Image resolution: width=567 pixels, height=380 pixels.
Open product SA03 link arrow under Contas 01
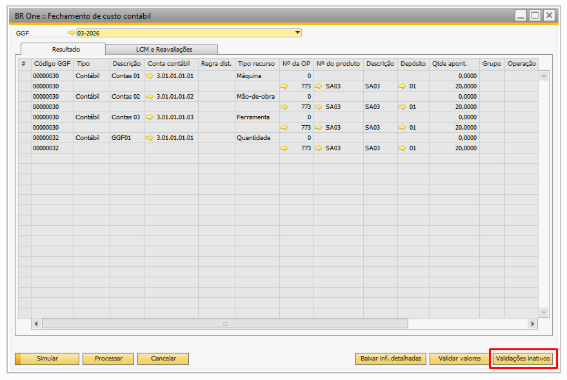[319, 86]
